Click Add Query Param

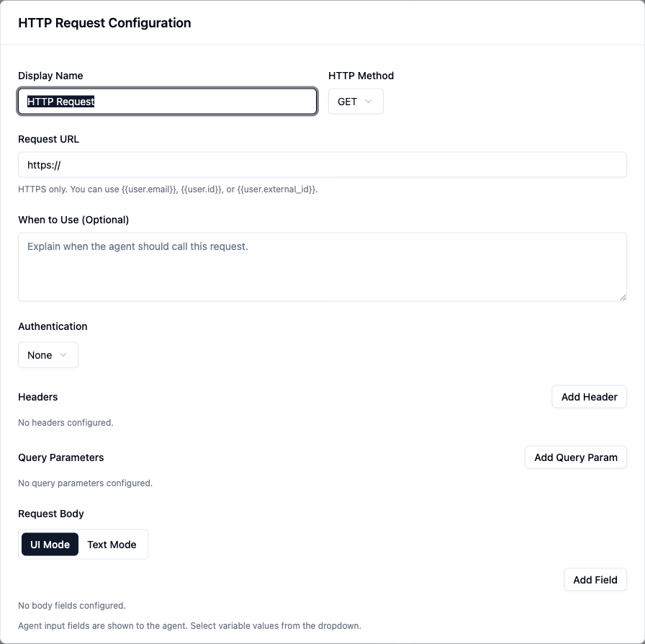pos(575,457)
